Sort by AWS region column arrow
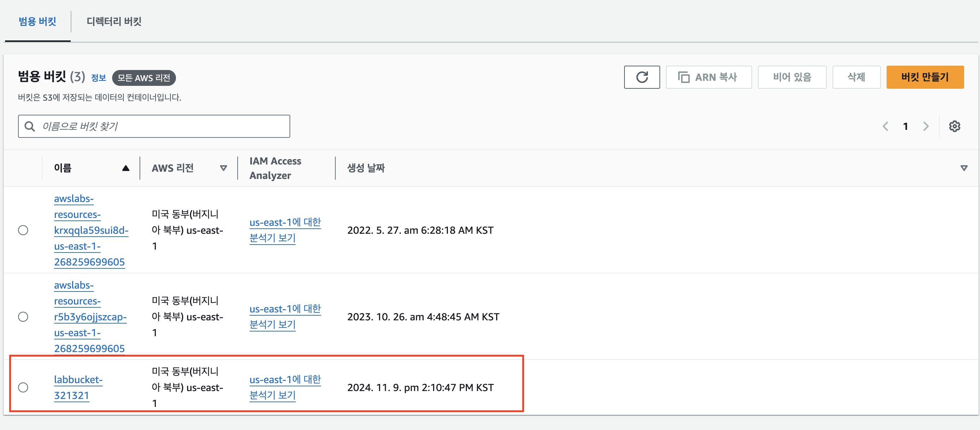 pos(223,168)
